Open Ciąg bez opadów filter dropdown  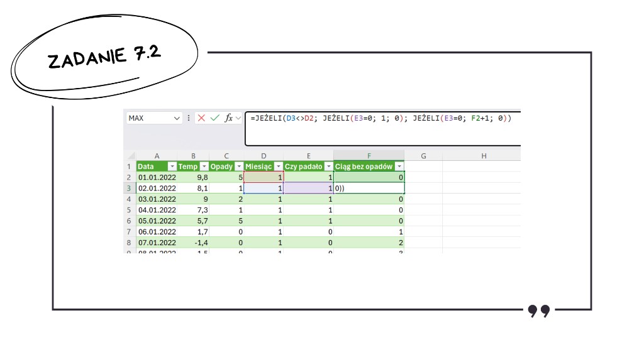[x=399, y=167]
